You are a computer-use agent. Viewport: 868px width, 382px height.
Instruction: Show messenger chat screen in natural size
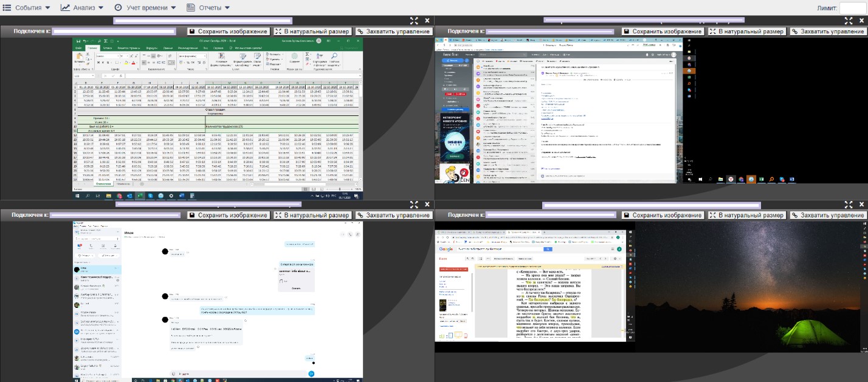(x=312, y=215)
